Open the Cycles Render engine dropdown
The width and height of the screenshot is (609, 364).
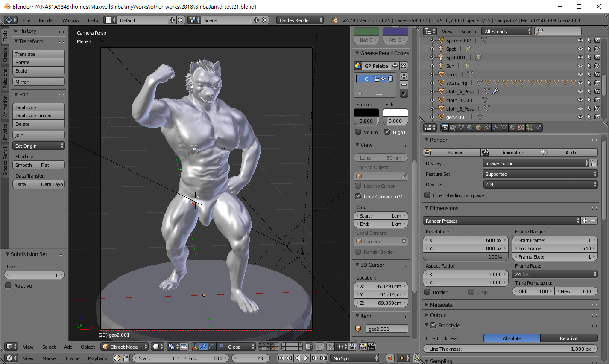[x=300, y=20]
